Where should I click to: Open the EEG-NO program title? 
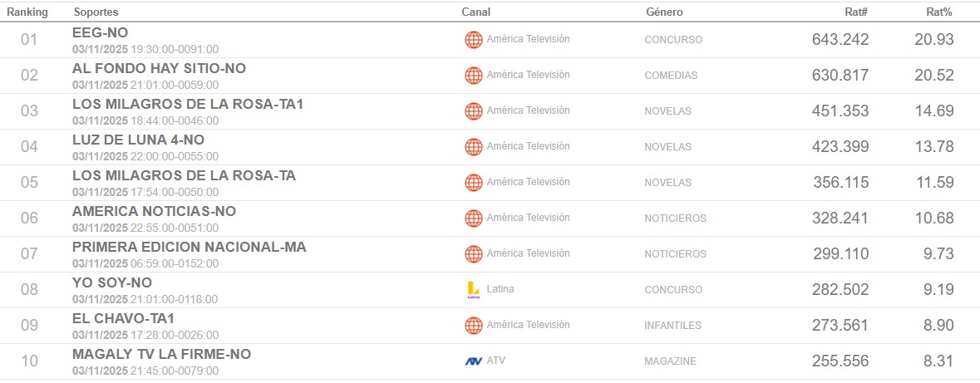click(x=100, y=32)
